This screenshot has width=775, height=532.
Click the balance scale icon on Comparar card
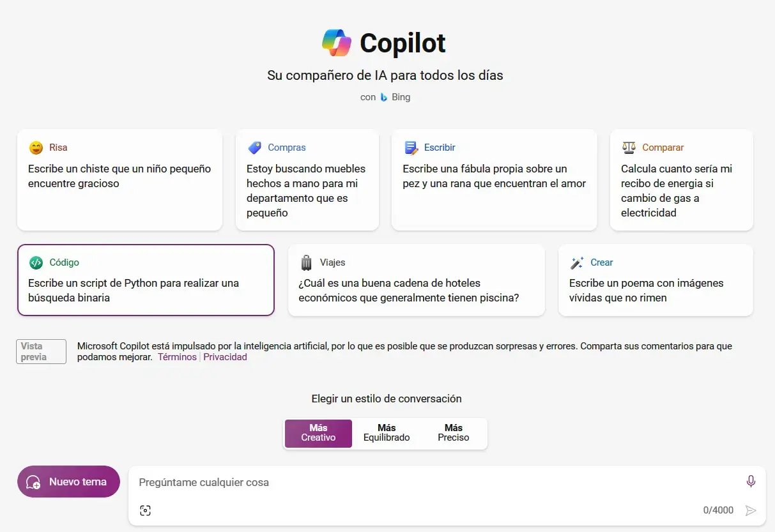click(x=629, y=148)
